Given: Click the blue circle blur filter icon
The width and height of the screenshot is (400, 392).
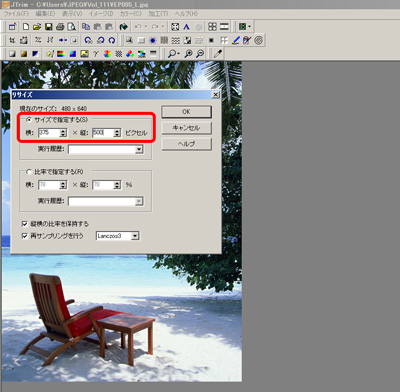Looking at the screenshot, I should point(153,40).
